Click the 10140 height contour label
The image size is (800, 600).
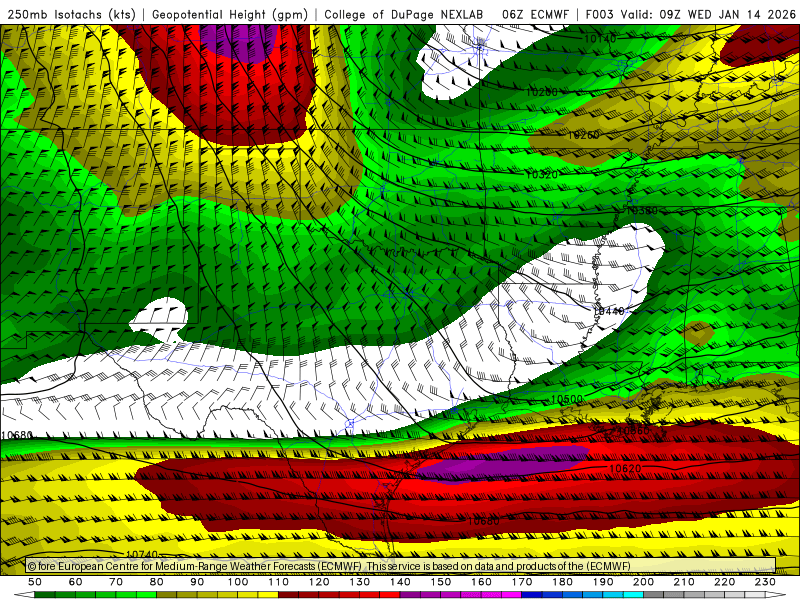click(600, 38)
